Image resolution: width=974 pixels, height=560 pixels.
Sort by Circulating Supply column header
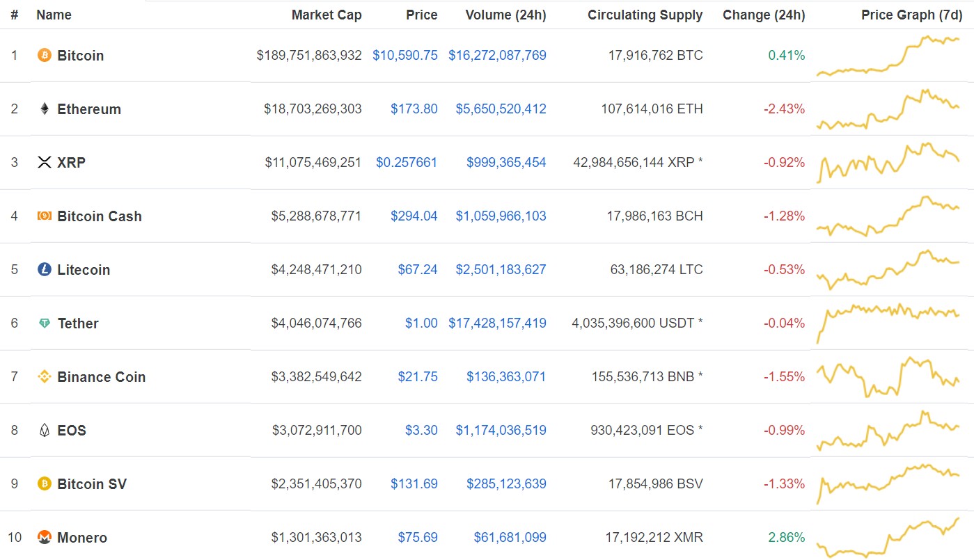coord(645,15)
